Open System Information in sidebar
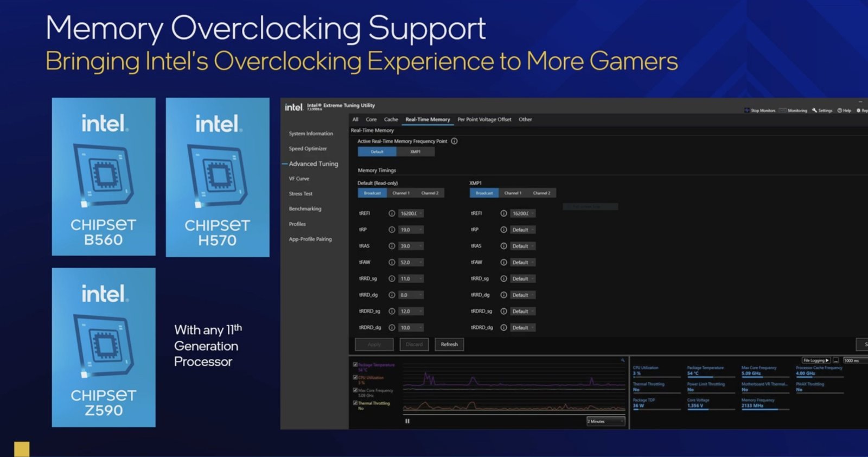The height and width of the screenshot is (457, 868). tap(311, 134)
